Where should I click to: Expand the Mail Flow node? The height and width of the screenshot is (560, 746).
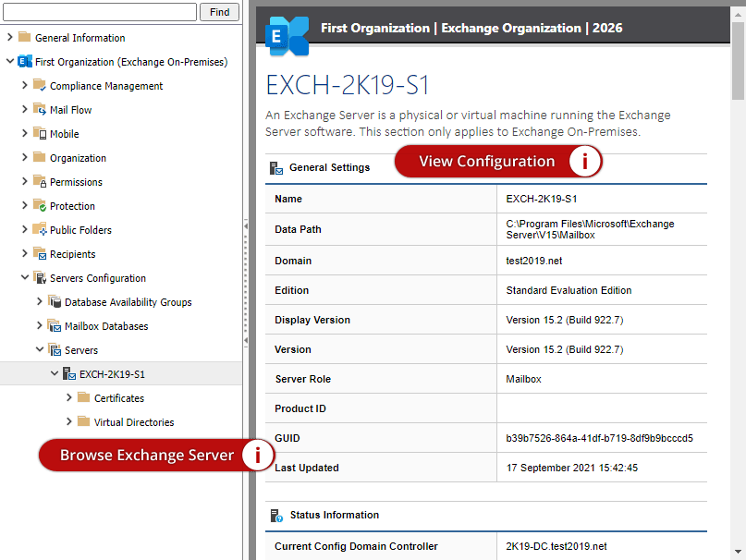25,109
